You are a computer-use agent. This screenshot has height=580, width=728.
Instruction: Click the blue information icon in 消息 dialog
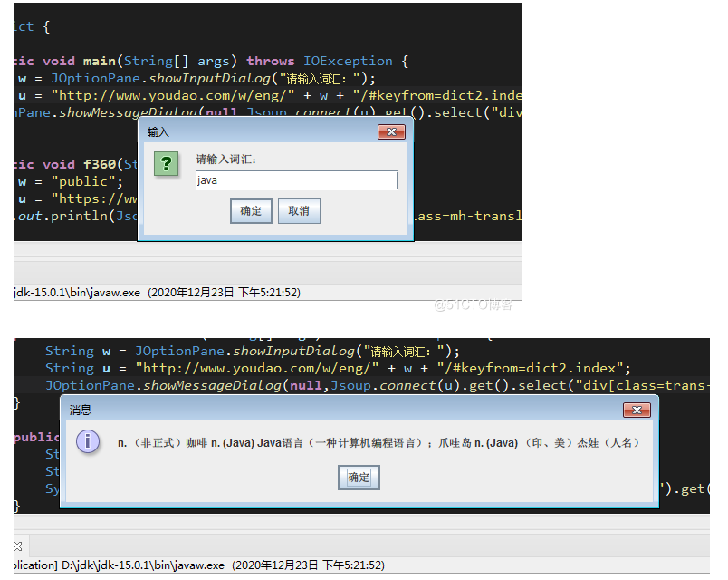click(x=88, y=442)
